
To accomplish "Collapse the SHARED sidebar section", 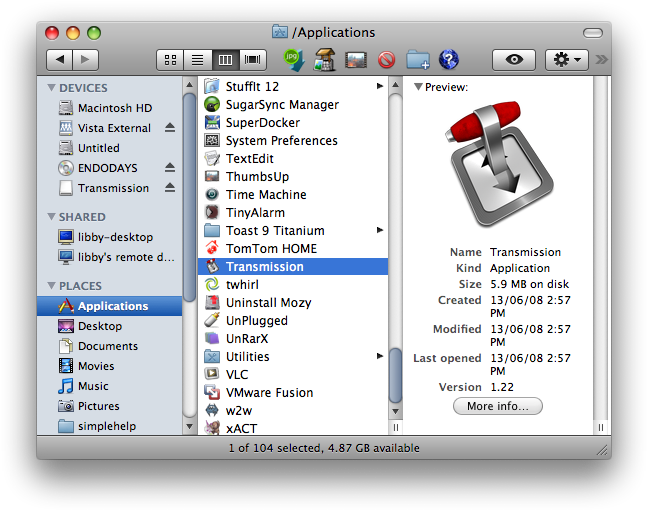I will coord(51,216).
